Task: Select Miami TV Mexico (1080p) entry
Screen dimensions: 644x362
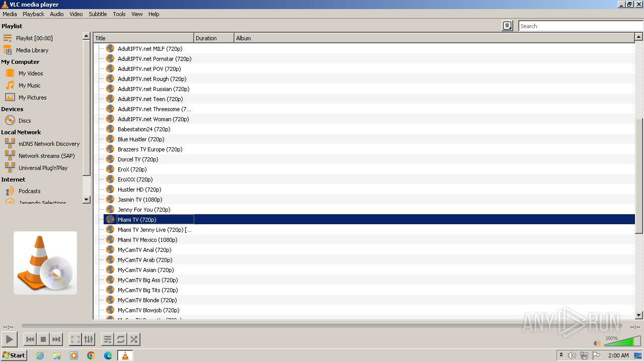Action: [147, 240]
